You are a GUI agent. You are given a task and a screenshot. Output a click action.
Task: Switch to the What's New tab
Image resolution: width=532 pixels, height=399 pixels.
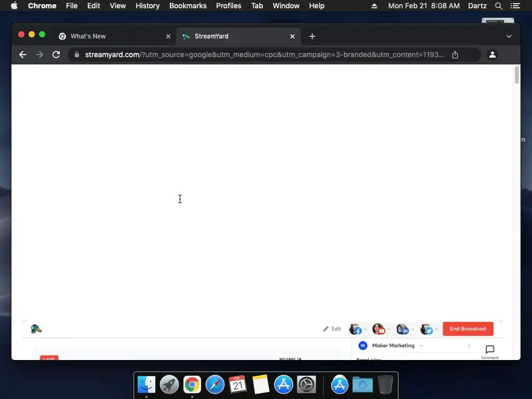click(x=114, y=36)
